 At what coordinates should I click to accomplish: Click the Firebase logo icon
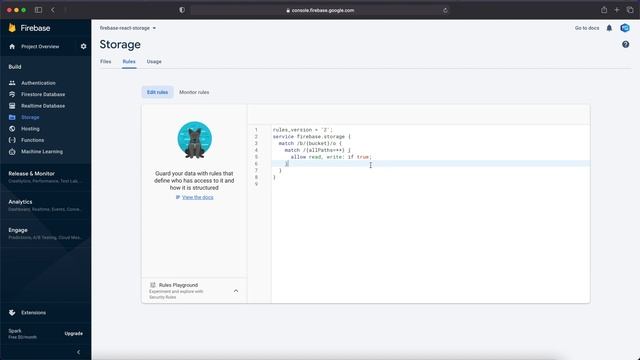pos(12,28)
